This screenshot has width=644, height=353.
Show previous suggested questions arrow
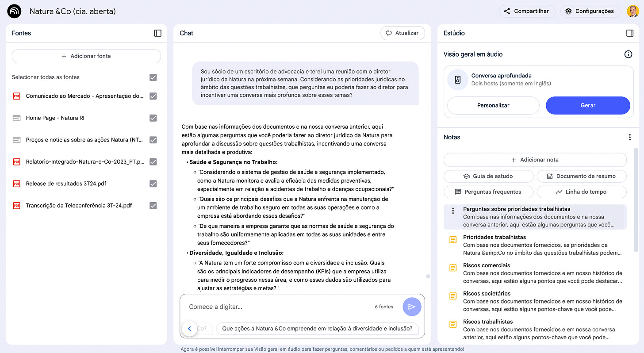pos(189,328)
